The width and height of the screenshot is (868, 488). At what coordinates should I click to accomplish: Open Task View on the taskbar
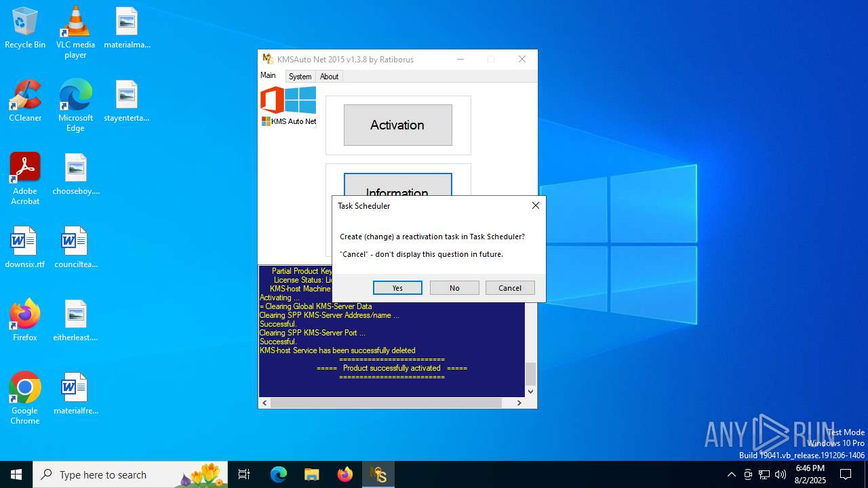coord(244,474)
